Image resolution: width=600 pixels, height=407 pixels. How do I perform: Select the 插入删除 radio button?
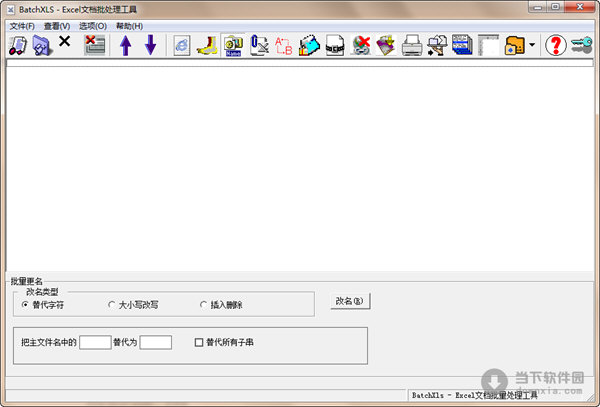click(x=203, y=305)
